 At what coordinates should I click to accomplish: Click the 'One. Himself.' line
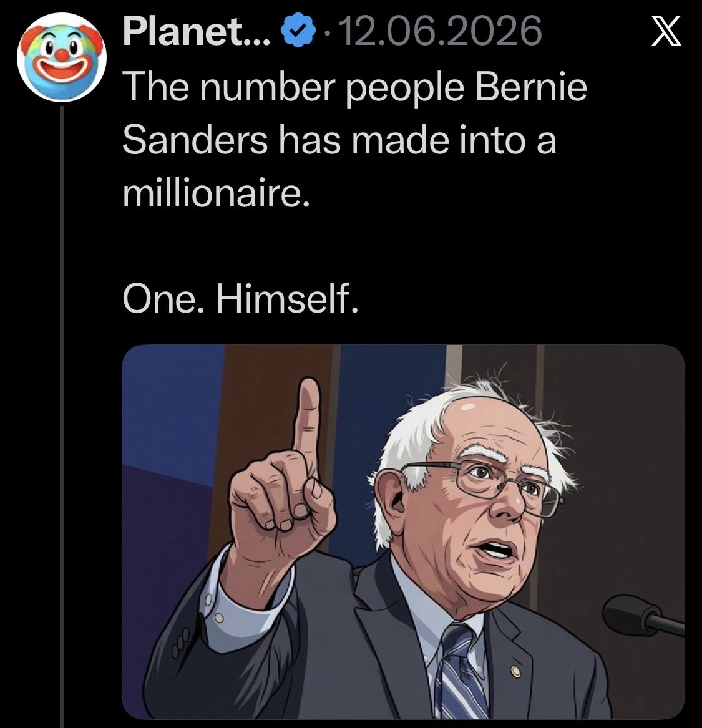(x=240, y=299)
